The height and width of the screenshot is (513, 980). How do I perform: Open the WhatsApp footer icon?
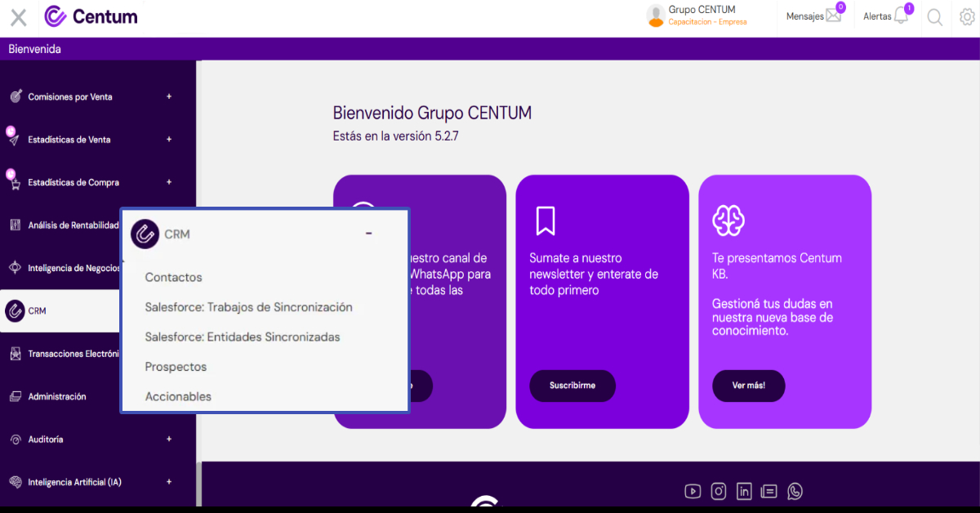coord(795,491)
